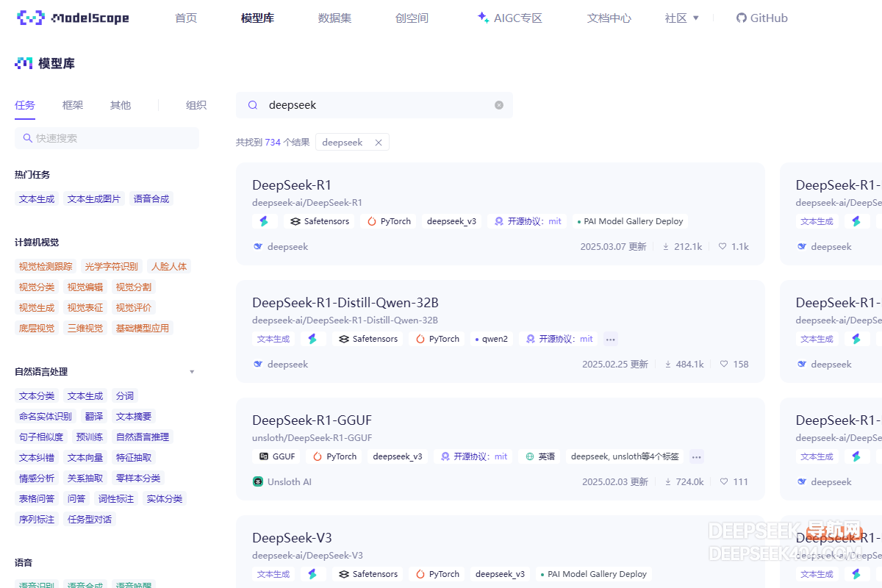Click the Unsloth AI avatar icon

coord(258,482)
